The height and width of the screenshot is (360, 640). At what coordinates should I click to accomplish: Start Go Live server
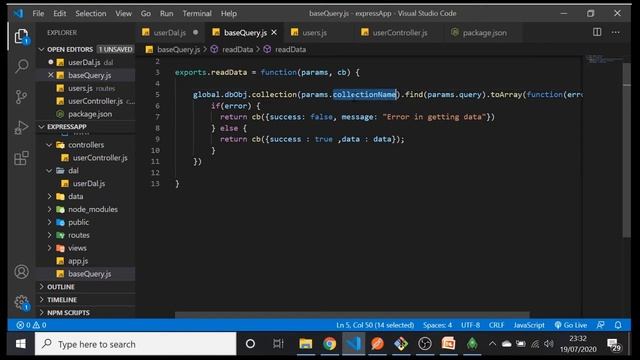tap(571, 325)
